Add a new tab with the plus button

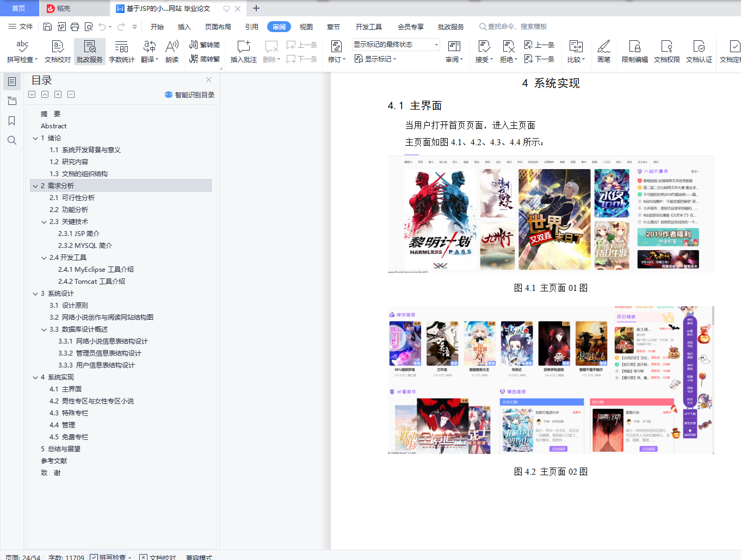[x=256, y=8]
